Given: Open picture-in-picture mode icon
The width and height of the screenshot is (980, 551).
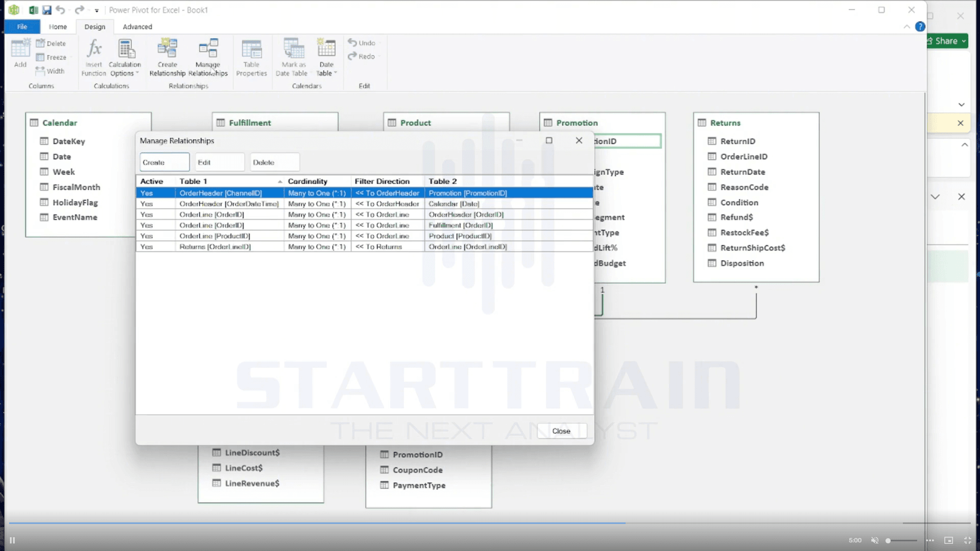Looking at the screenshot, I should point(948,540).
